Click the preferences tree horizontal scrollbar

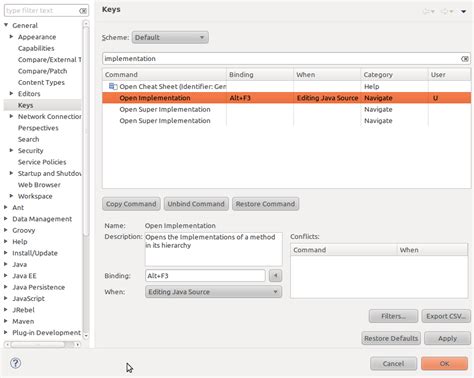coord(42,344)
